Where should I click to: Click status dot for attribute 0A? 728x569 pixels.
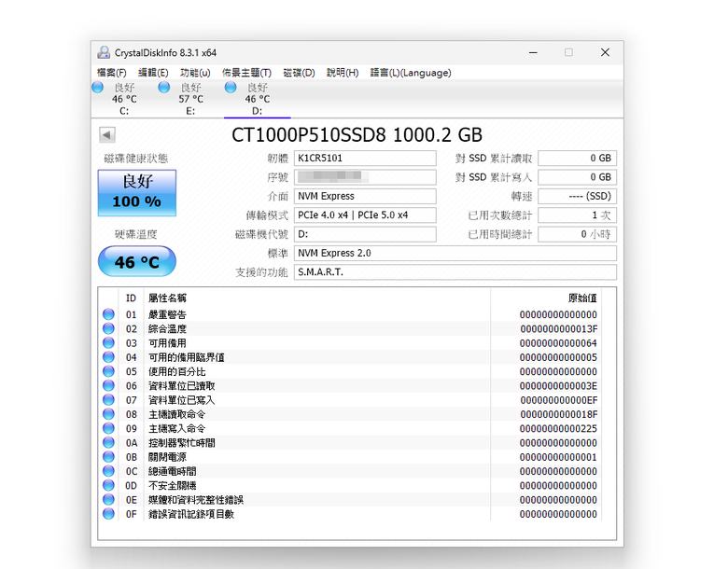click(108, 442)
